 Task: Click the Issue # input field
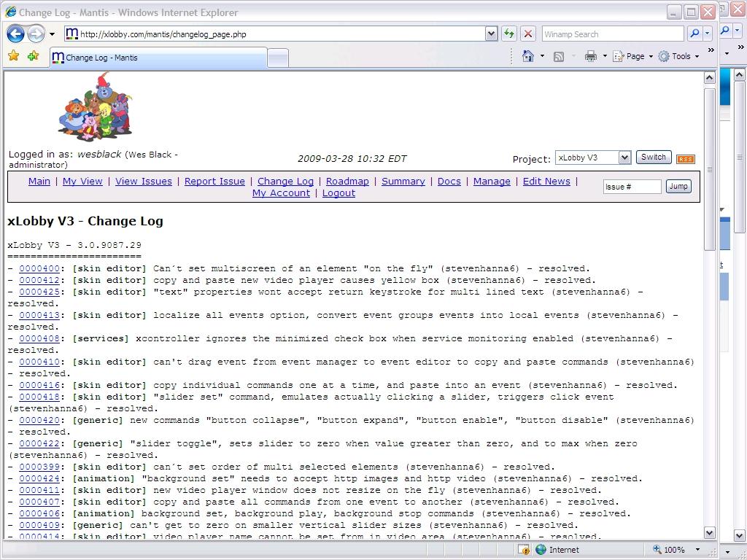click(x=632, y=187)
